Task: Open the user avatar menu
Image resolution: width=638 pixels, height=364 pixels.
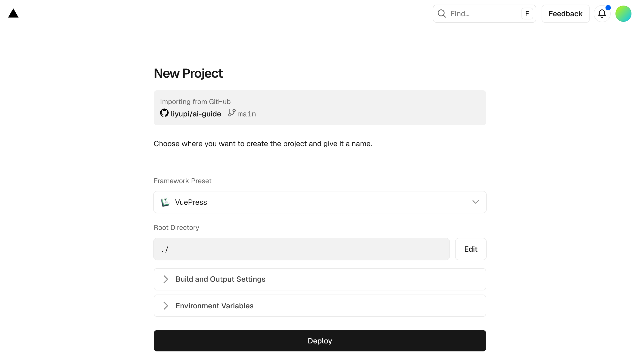Action: [x=623, y=14]
